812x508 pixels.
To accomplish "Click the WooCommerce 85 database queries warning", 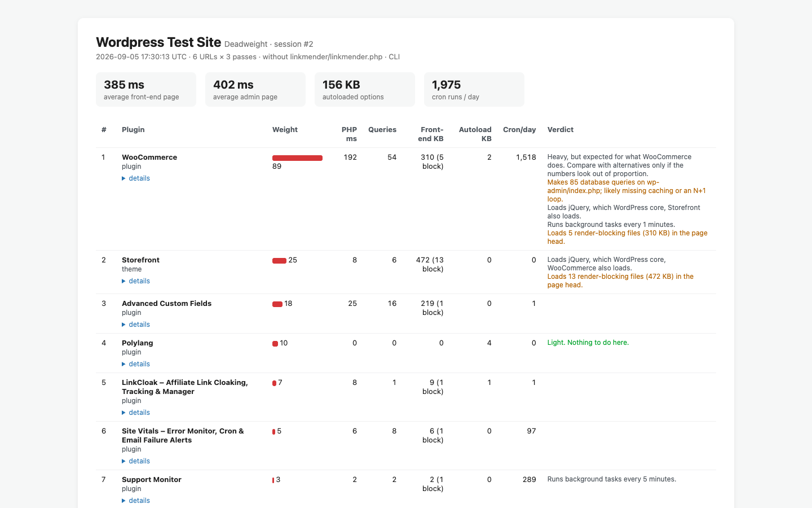I will pos(626,191).
